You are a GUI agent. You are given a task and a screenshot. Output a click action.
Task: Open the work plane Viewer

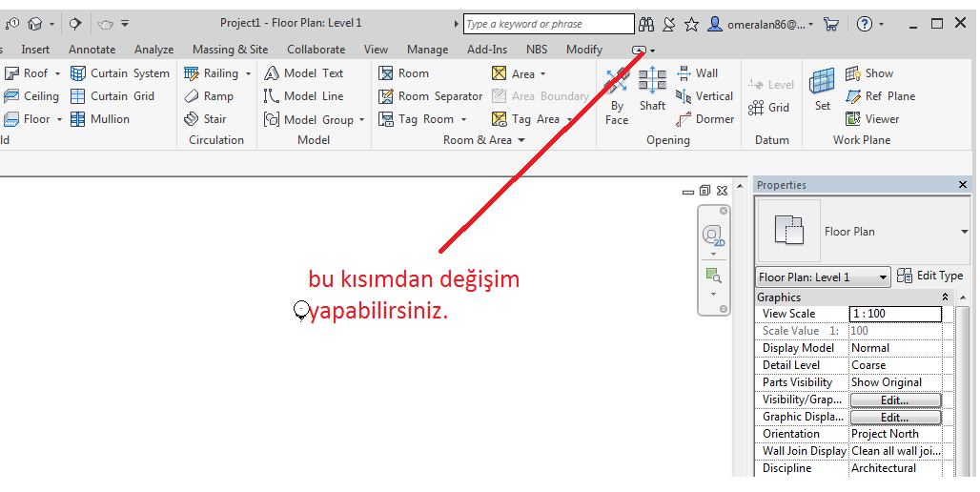(872, 119)
